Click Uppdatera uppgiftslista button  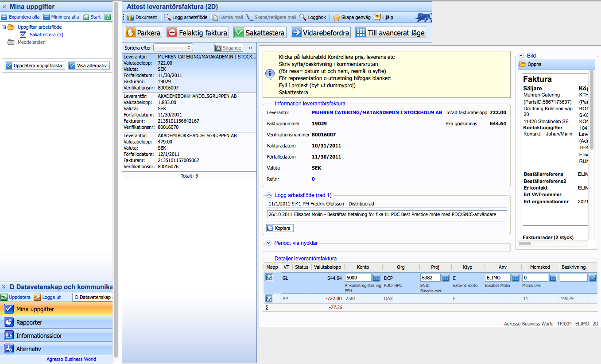click(x=35, y=66)
